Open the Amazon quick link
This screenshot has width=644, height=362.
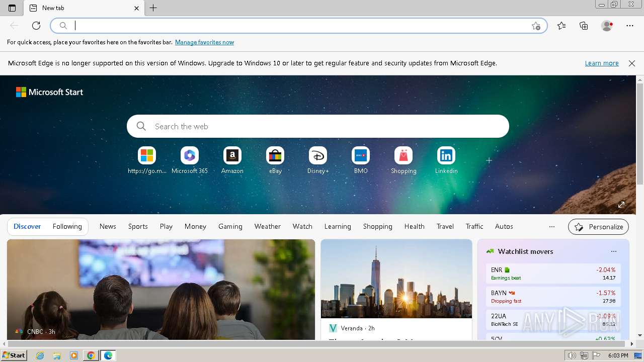pyautogui.click(x=232, y=160)
